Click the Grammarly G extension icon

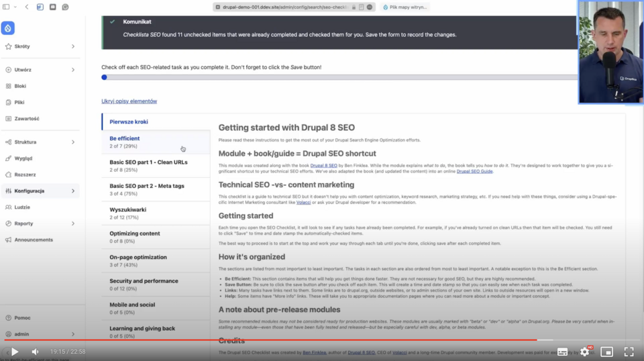pyautogui.click(x=65, y=7)
